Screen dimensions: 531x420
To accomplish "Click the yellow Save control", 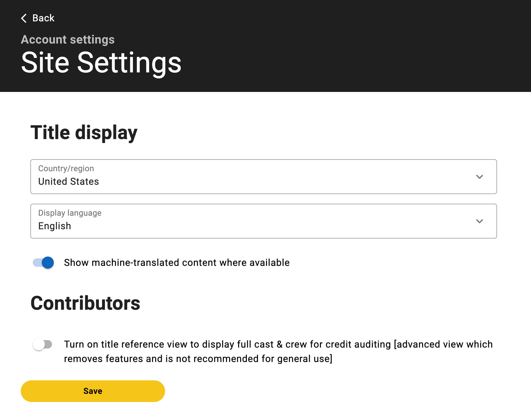I will [x=93, y=391].
